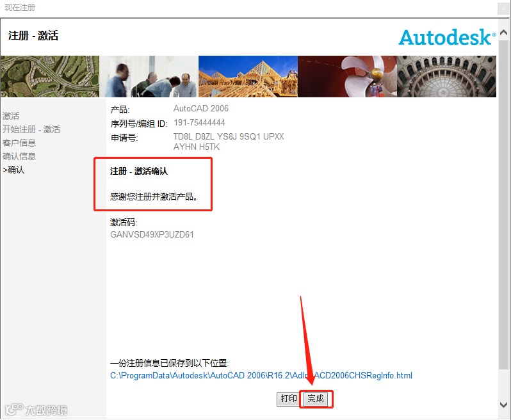
Task: Click the 感谢您注册并激活产品 message
Action: pyautogui.click(x=154, y=197)
